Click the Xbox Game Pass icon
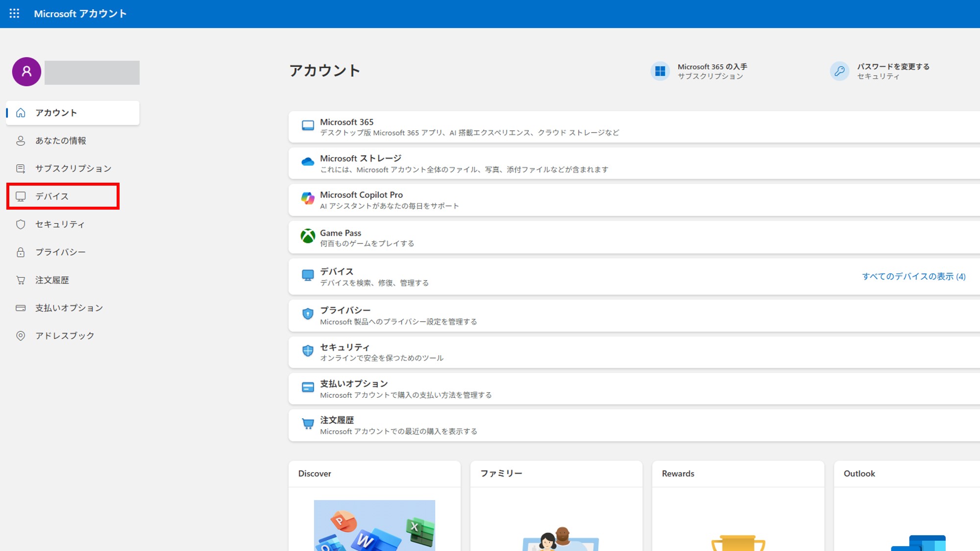Image resolution: width=980 pixels, height=551 pixels. 308,236
